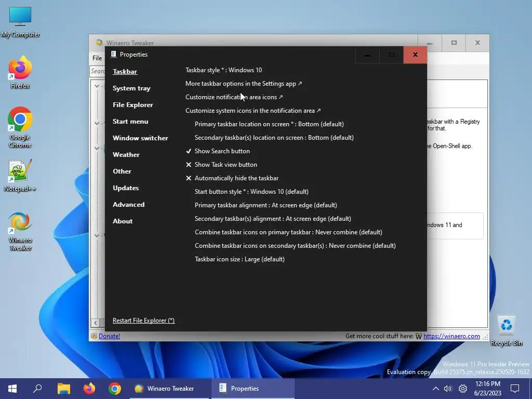Click the Winaero Tweaker title bar icon

tap(99, 43)
